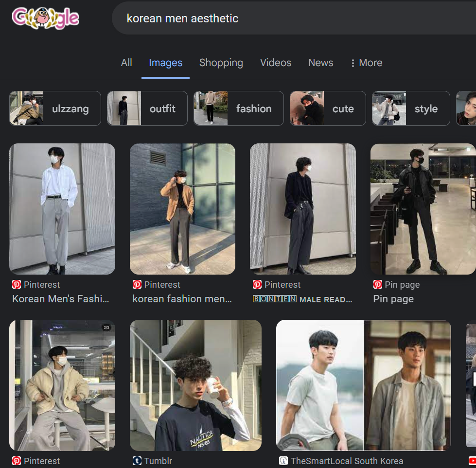Screen dimensions: 476x468
Task: Open the curly-haired Nautica sweatshirt thumbnail
Action: coord(195,385)
